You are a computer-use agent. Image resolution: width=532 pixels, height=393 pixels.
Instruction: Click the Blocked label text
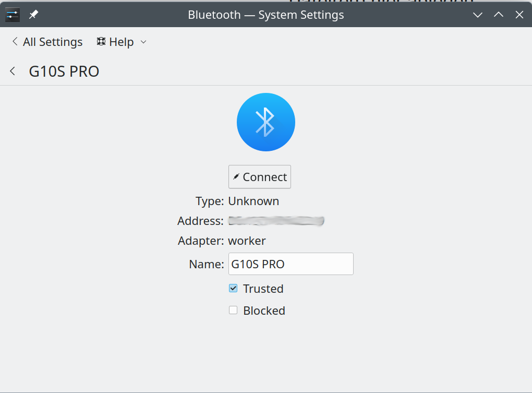point(264,311)
